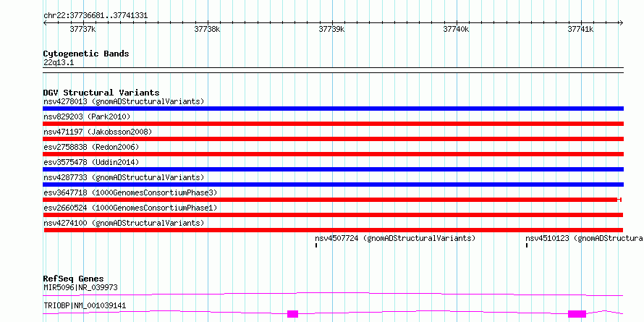Open the esv2758838 Redon2006 label
Viewport: 644px width, 322px height.
pos(91,147)
